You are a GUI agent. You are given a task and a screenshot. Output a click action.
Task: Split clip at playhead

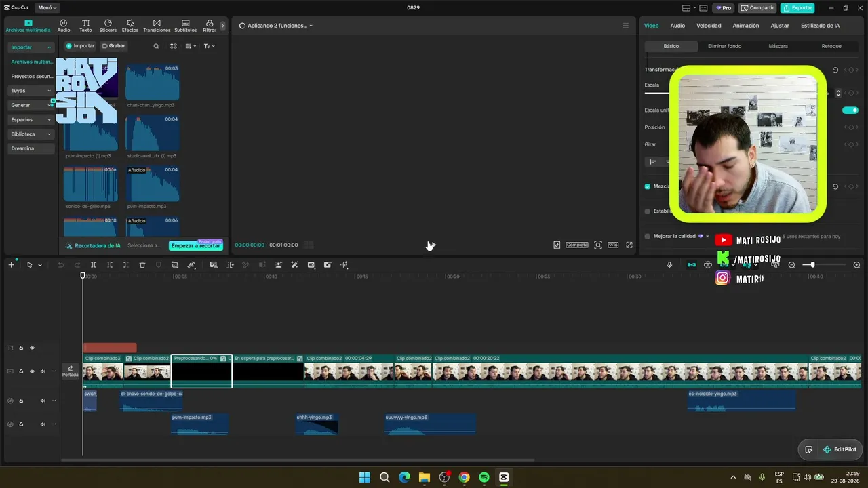94,265
